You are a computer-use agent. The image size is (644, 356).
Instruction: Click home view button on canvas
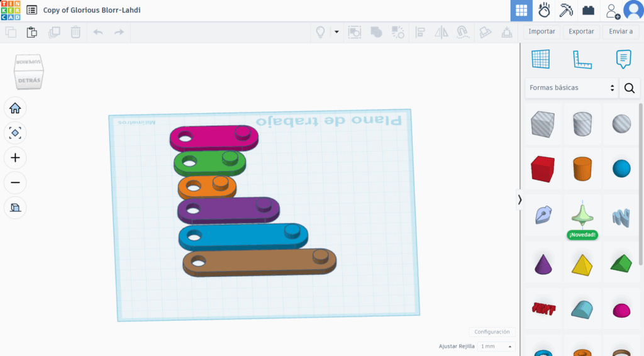pyautogui.click(x=15, y=108)
